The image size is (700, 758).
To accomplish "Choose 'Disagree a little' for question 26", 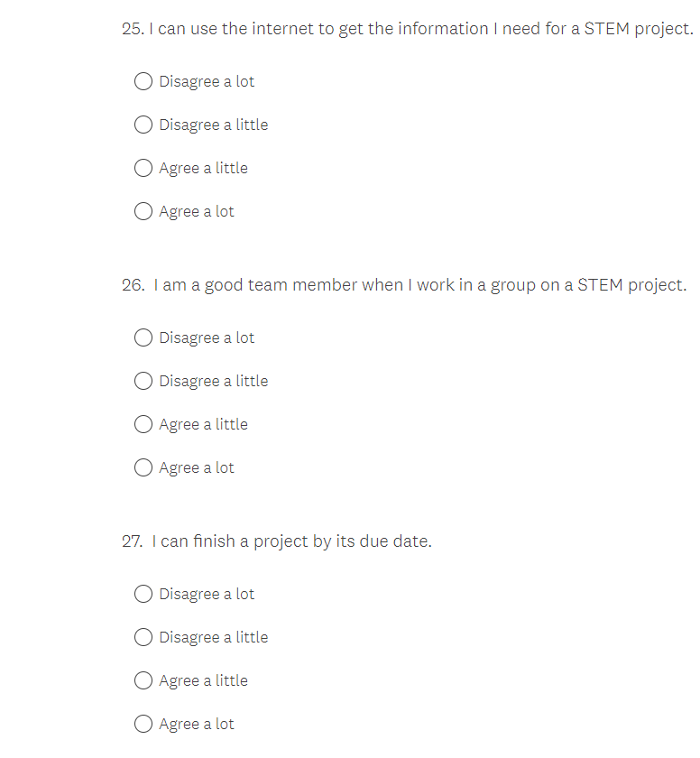I will coord(143,382).
